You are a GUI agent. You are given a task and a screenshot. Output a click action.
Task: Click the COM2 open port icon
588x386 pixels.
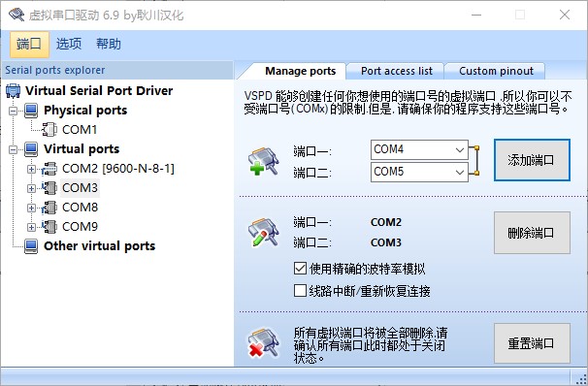[49, 169]
